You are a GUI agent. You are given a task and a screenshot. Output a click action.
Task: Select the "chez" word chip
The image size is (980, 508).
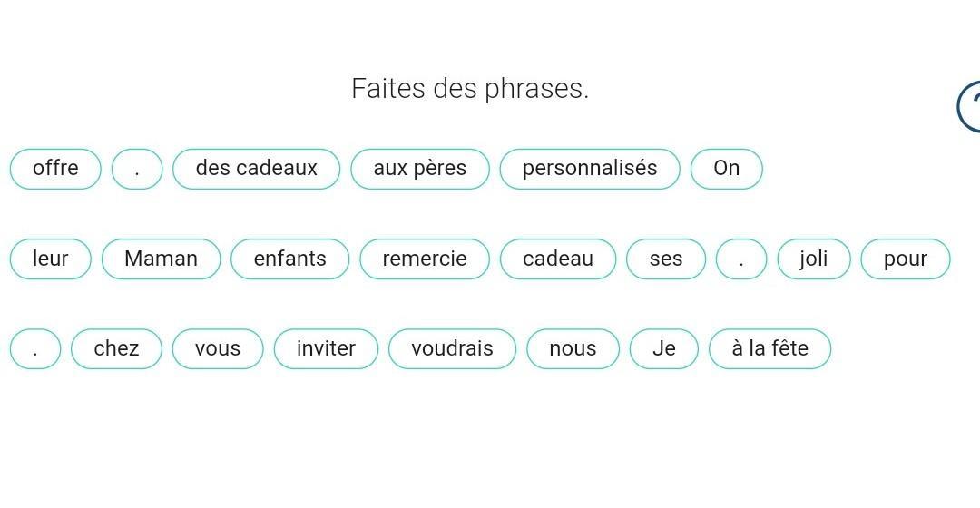[116, 348]
